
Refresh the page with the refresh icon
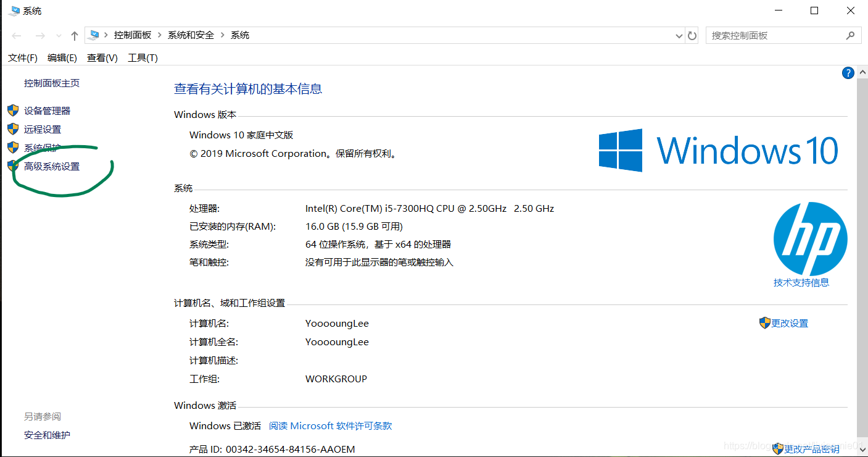click(x=693, y=36)
